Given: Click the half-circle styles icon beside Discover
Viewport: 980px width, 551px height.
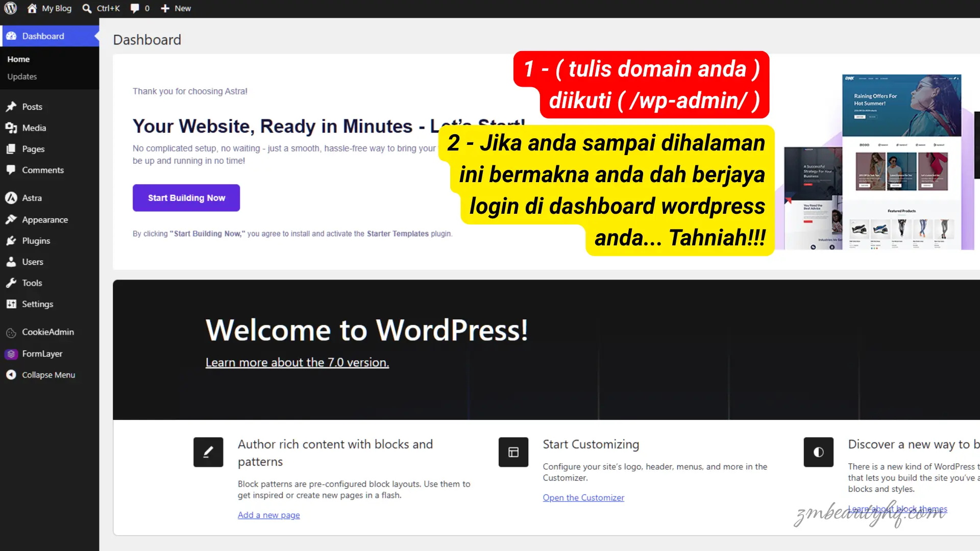Looking at the screenshot, I should pyautogui.click(x=819, y=452).
